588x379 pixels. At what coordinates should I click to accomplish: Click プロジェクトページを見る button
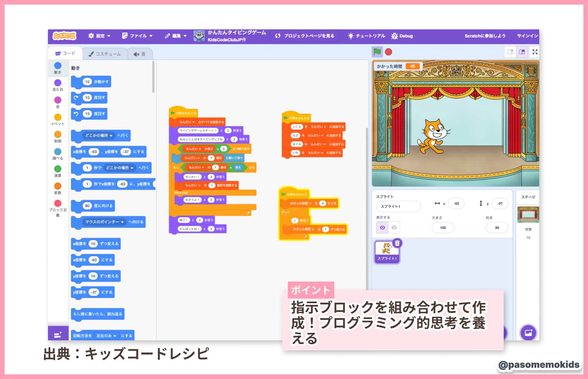[305, 36]
